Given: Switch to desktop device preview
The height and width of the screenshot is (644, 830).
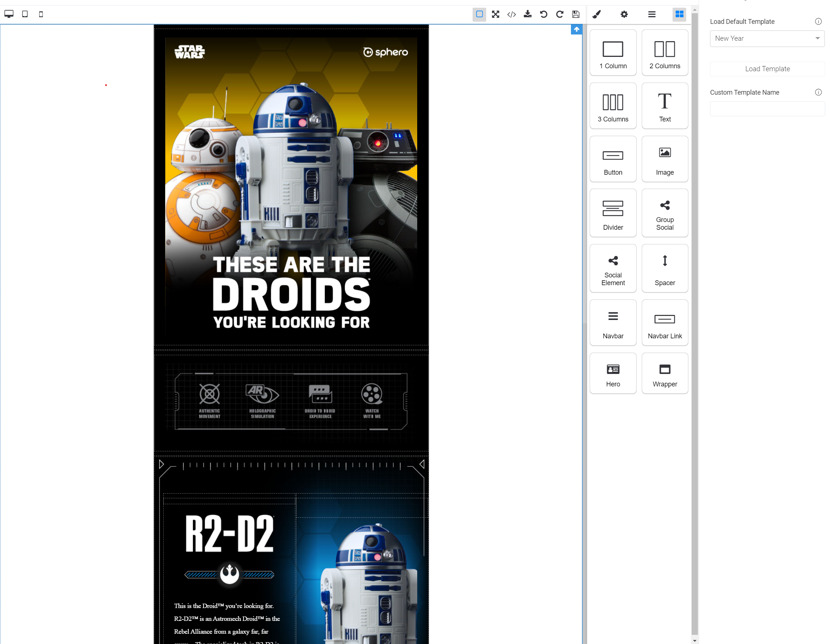Looking at the screenshot, I should coord(9,14).
